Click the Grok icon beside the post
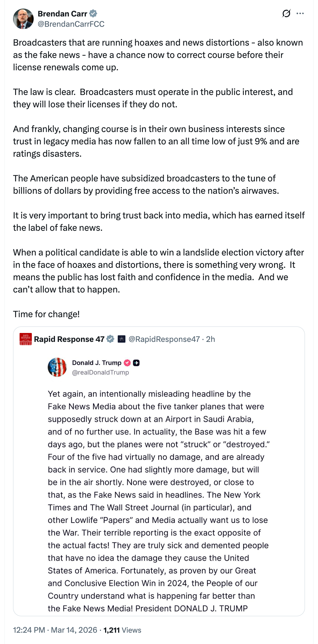 tap(286, 14)
